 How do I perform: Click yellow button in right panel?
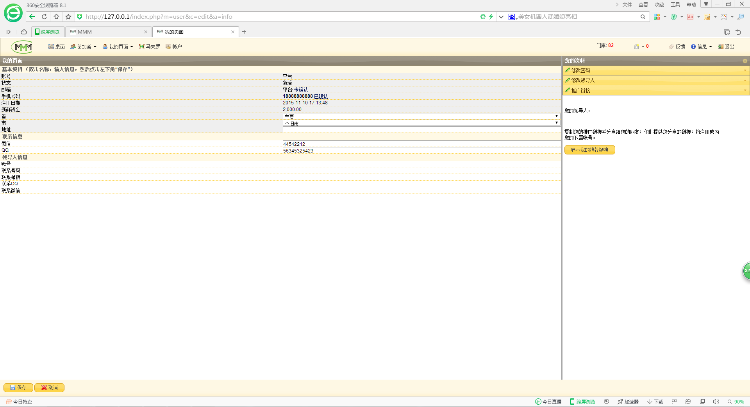click(x=589, y=150)
